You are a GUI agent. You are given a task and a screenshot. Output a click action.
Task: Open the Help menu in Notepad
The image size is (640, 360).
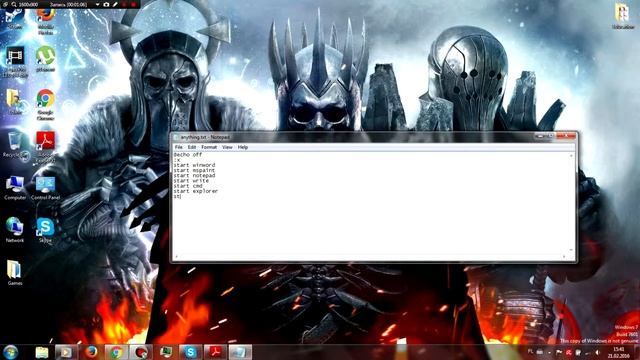click(243, 147)
